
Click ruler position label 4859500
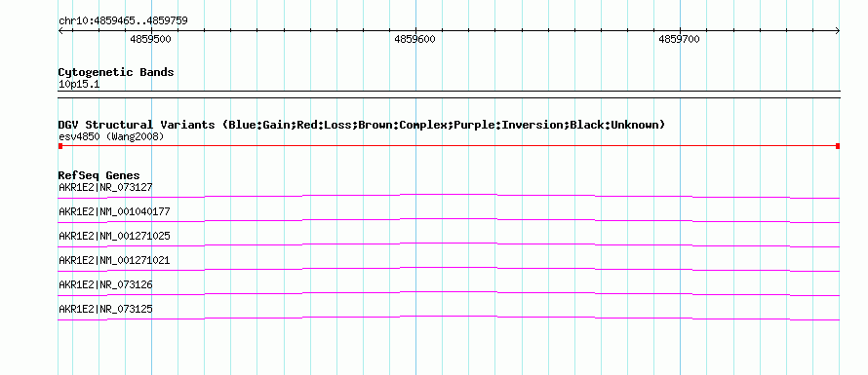click(x=150, y=39)
